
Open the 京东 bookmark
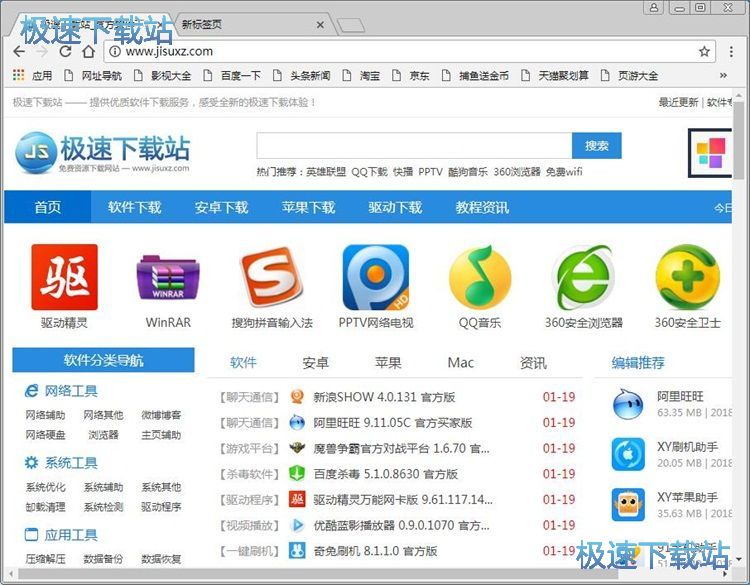[x=411, y=75]
